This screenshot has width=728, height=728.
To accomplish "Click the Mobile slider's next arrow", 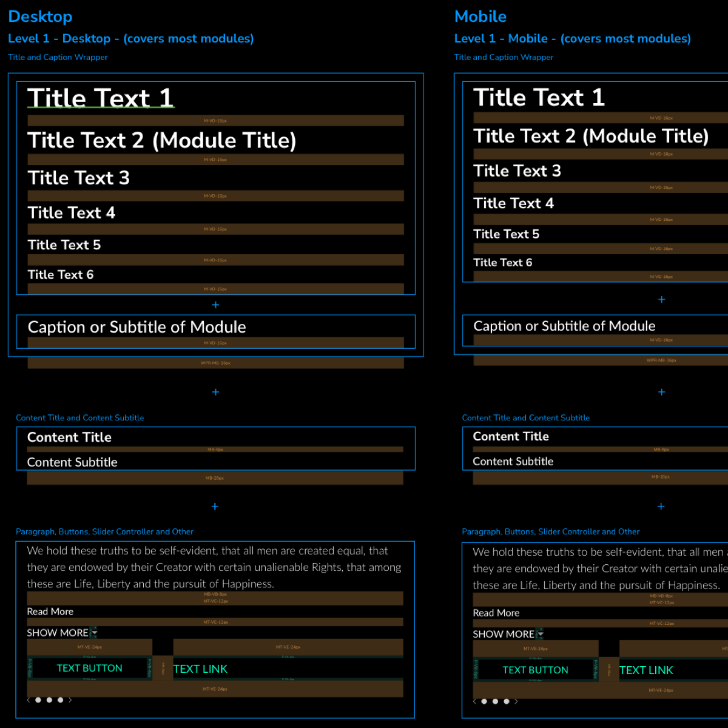I will click(516, 701).
